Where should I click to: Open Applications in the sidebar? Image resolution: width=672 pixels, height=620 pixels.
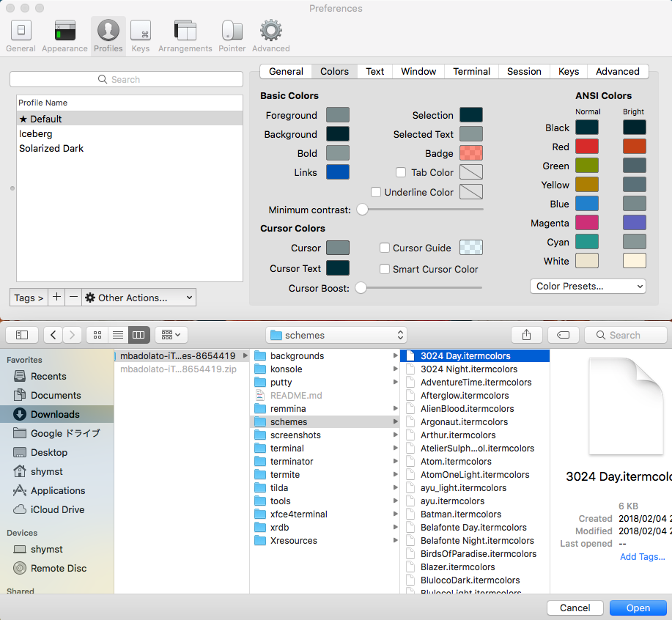58,490
